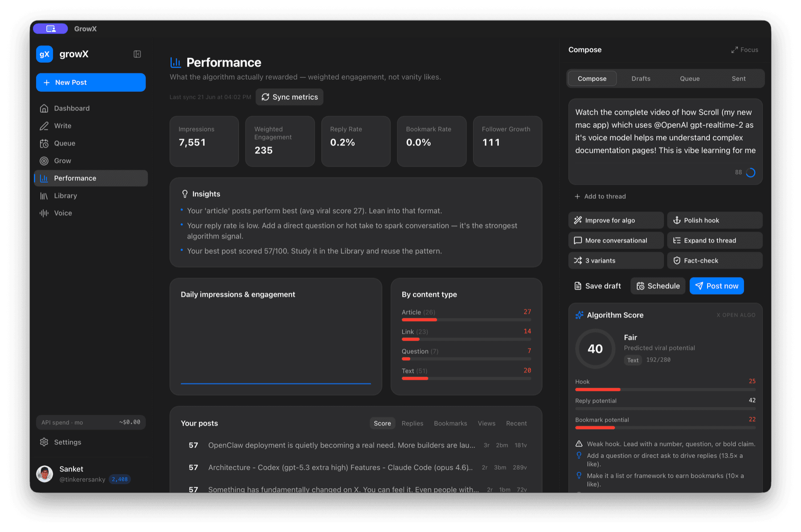801x532 pixels.
Task: Switch to the Drafts tab
Action: pos(641,79)
